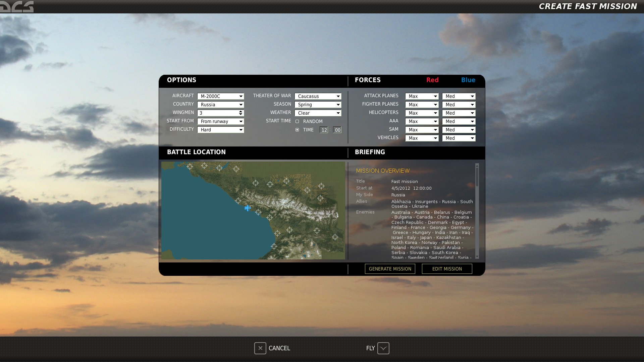Open Blue FIGHTER PLANES dropdown
Screen dimensions: 644x362
459,105
